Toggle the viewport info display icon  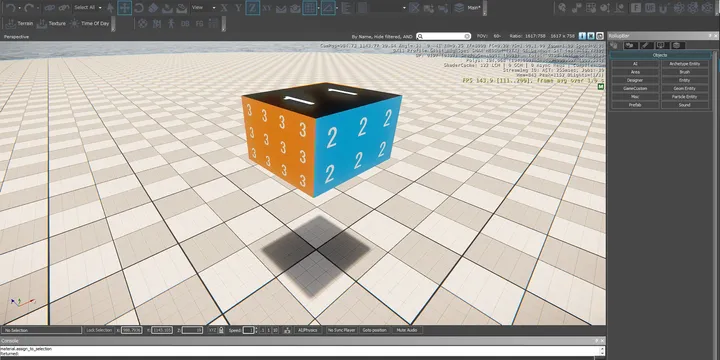click(x=582, y=36)
